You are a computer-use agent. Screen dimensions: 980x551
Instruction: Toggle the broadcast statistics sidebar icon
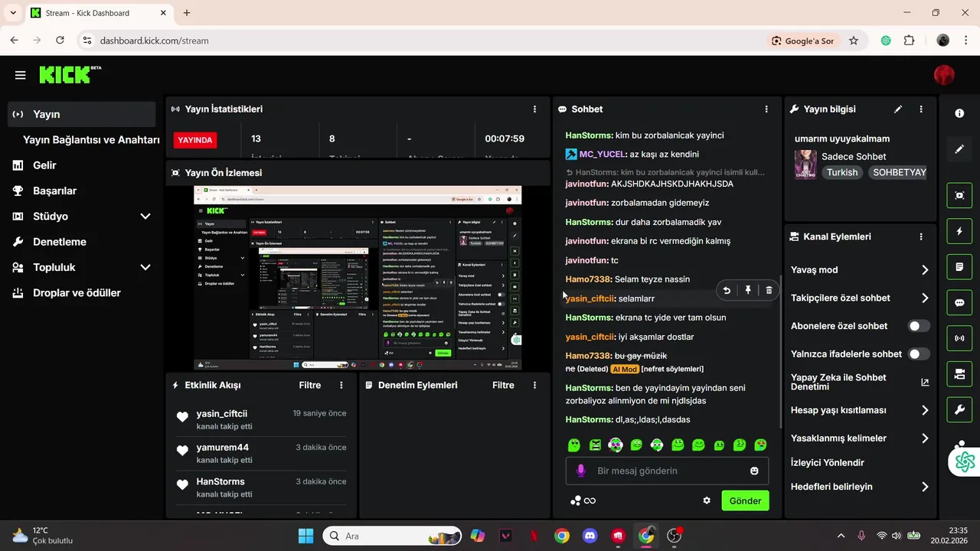(959, 338)
